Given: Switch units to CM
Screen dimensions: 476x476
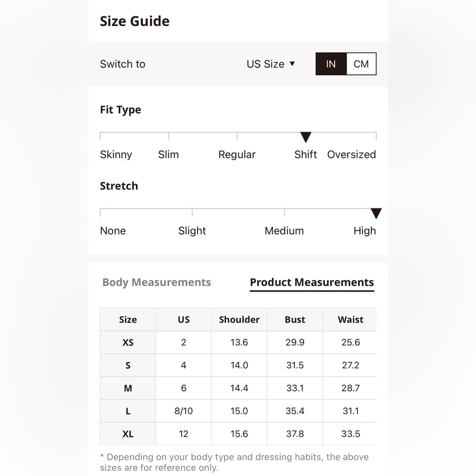Looking at the screenshot, I should [x=361, y=64].
